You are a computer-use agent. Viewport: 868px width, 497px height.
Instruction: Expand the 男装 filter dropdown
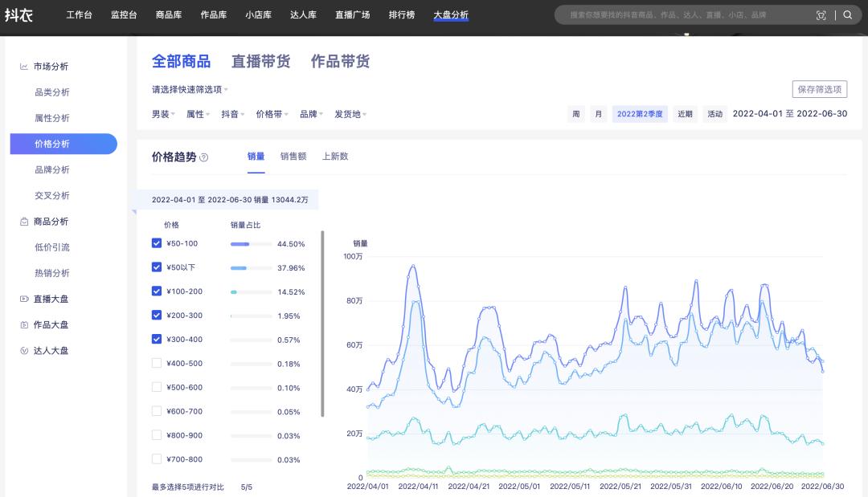tap(161, 114)
